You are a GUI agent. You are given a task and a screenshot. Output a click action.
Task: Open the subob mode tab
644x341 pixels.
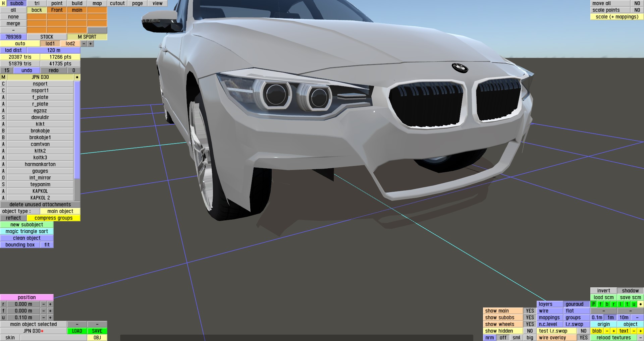click(x=17, y=3)
